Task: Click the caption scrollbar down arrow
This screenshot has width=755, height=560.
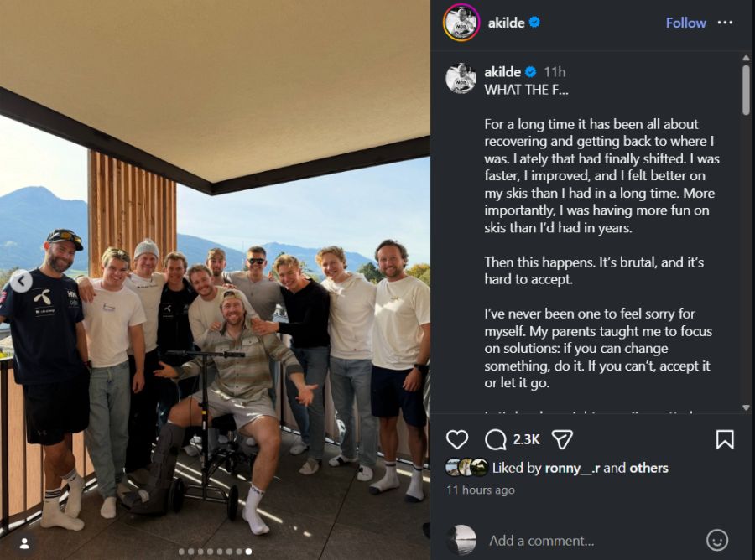Action: [746, 407]
